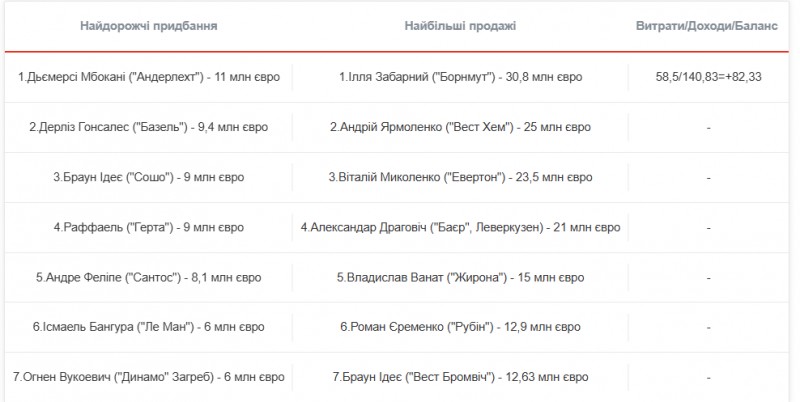Viewport: 800px width, 402px height.
Task: Click the "Найбільші продажі" column header
Action: (x=460, y=26)
